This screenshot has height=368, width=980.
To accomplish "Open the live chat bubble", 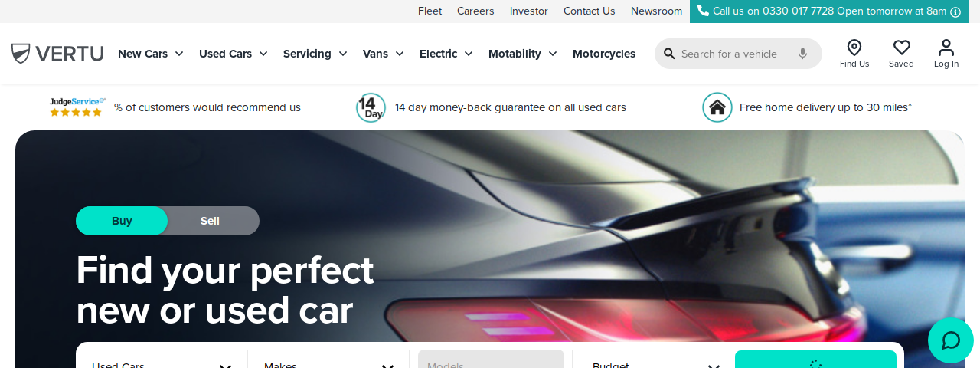I will (951, 340).
